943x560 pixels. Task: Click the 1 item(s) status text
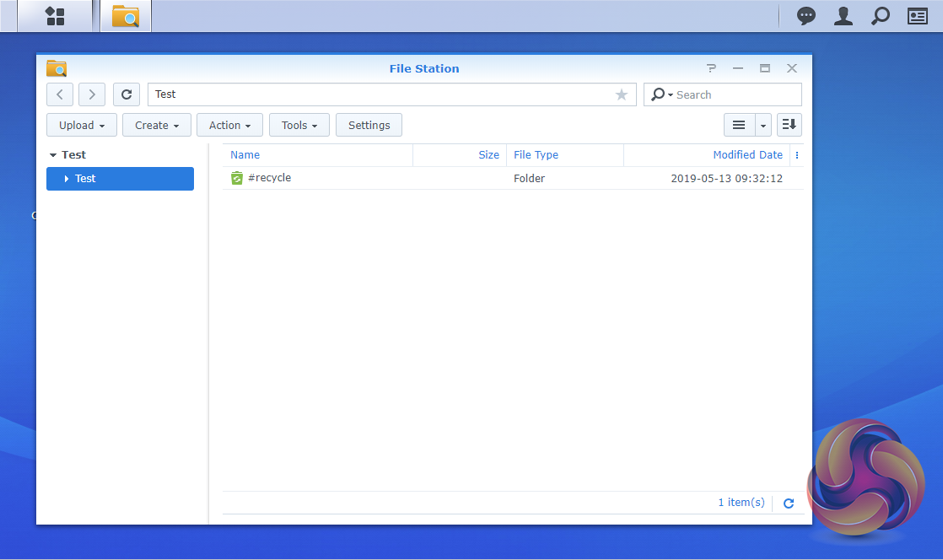click(741, 503)
